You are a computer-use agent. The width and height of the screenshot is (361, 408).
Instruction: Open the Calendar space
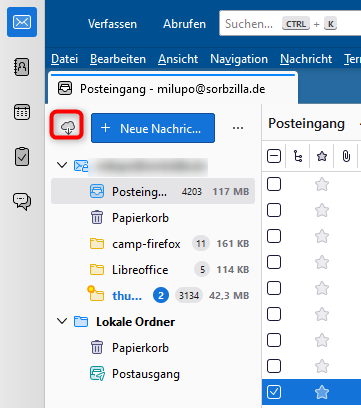click(22, 112)
